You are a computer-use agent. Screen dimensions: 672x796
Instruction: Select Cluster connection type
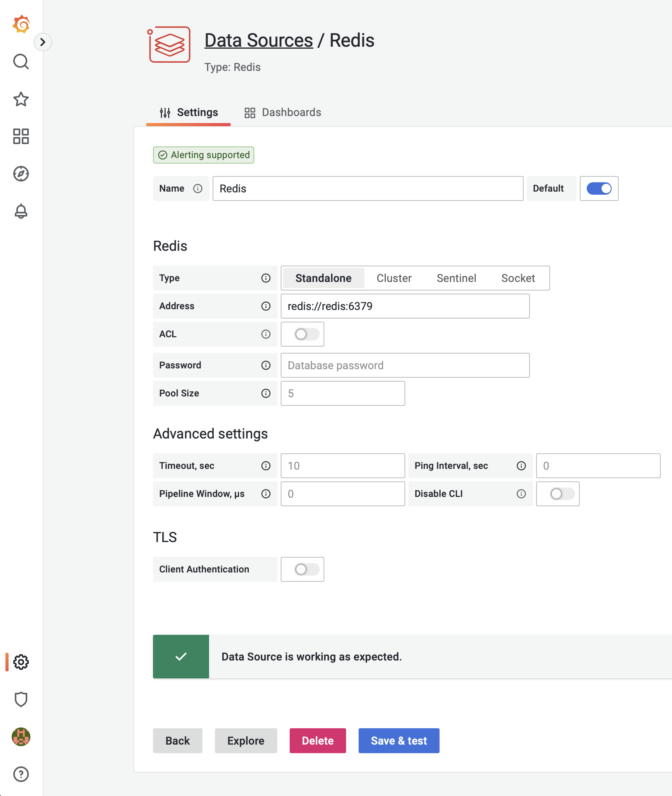click(x=394, y=278)
